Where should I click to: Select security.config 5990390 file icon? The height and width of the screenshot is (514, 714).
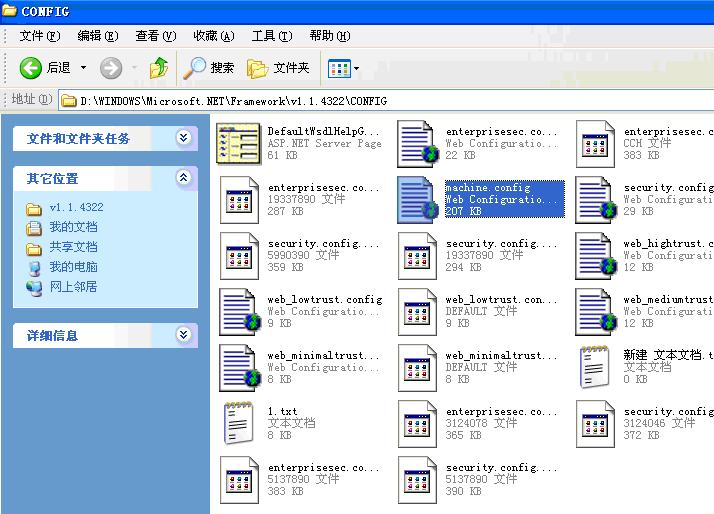[239, 256]
